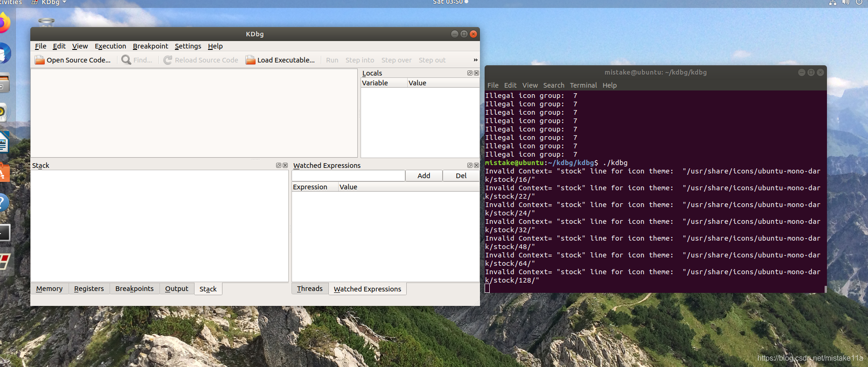The image size is (868, 367).
Task: Switch to the Threads tab
Action: [310, 289]
